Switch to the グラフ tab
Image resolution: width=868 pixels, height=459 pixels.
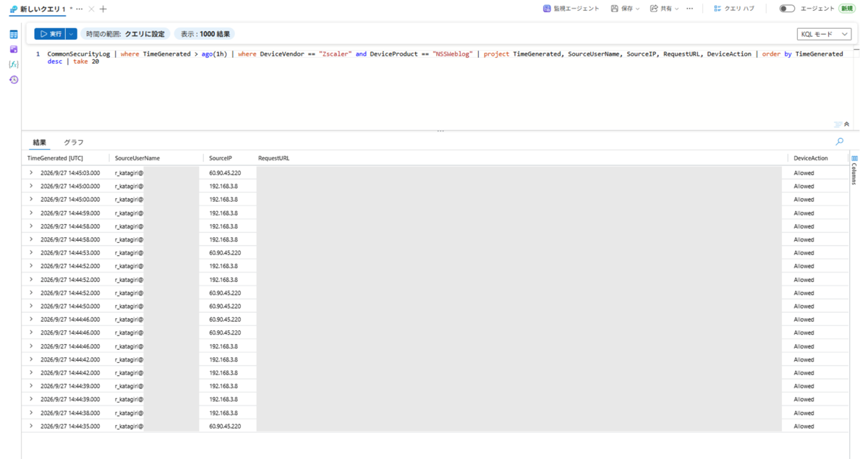tap(74, 142)
